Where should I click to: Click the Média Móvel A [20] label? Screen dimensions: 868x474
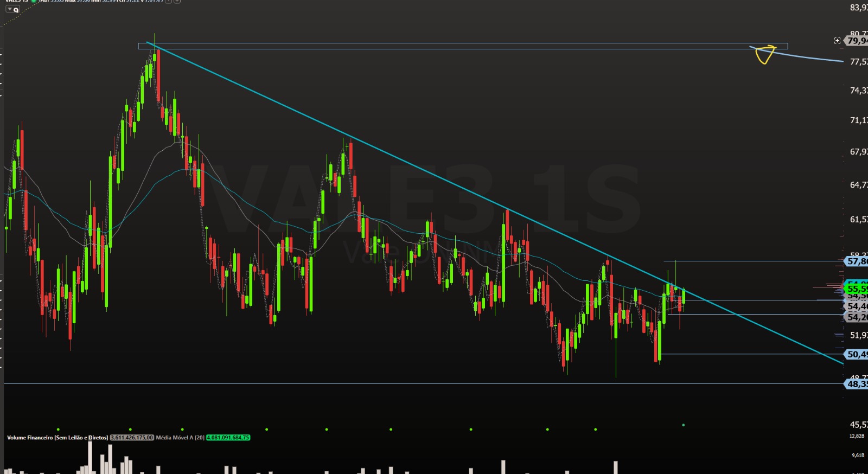pos(180,438)
